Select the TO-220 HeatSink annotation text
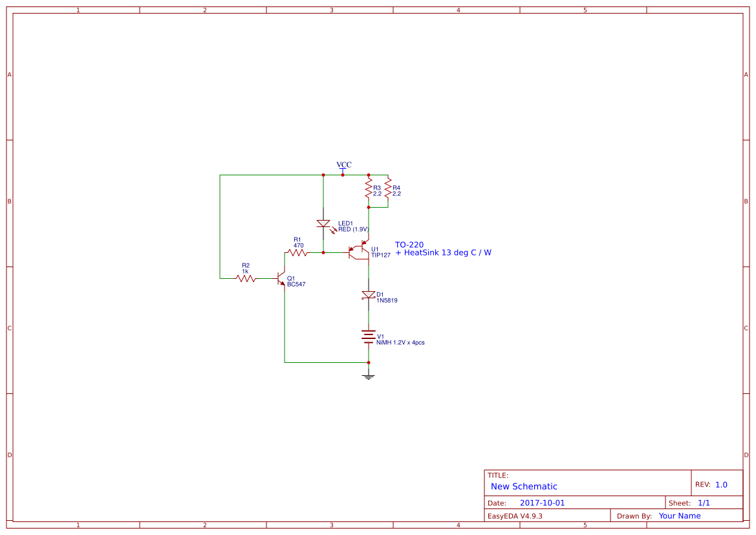756x535 pixels. [440, 248]
